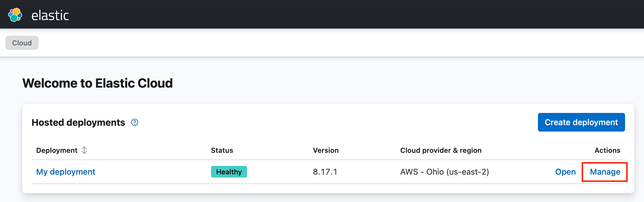Open the Cloud breadcrumb
Screen dimensions: 644x202
(22, 43)
